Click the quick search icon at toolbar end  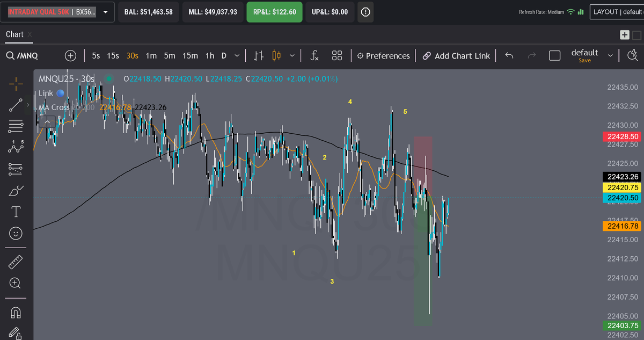point(632,55)
